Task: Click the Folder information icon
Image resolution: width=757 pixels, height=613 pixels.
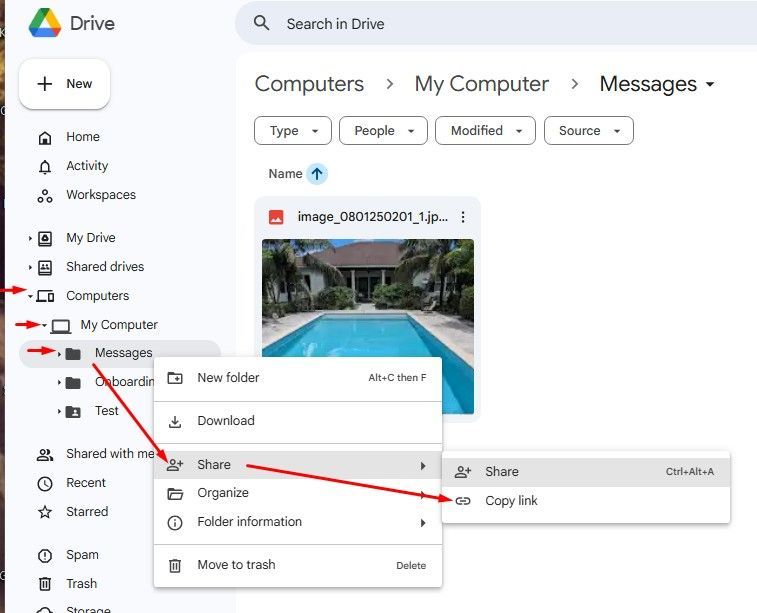Action: (175, 523)
